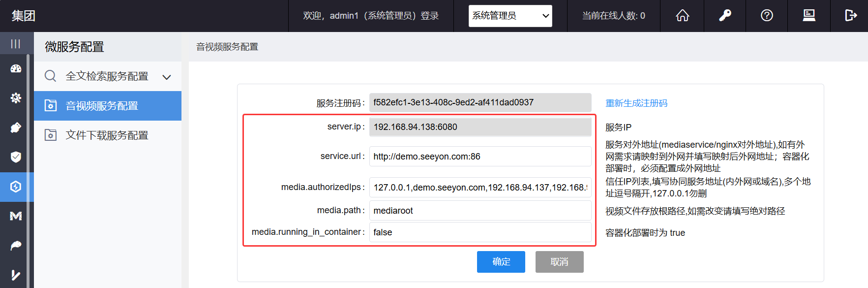Select the hexagon microservice sidebar icon
Screen dimensions: 868x288
pyautogui.click(x=16, y=187)
